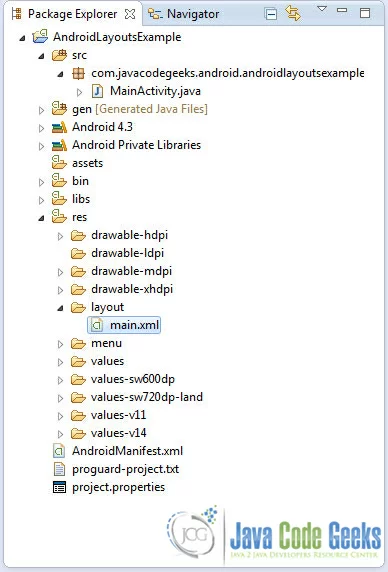Click the Navigator tab icon
This screenshot has width=388, height=572.
(155, 14)
